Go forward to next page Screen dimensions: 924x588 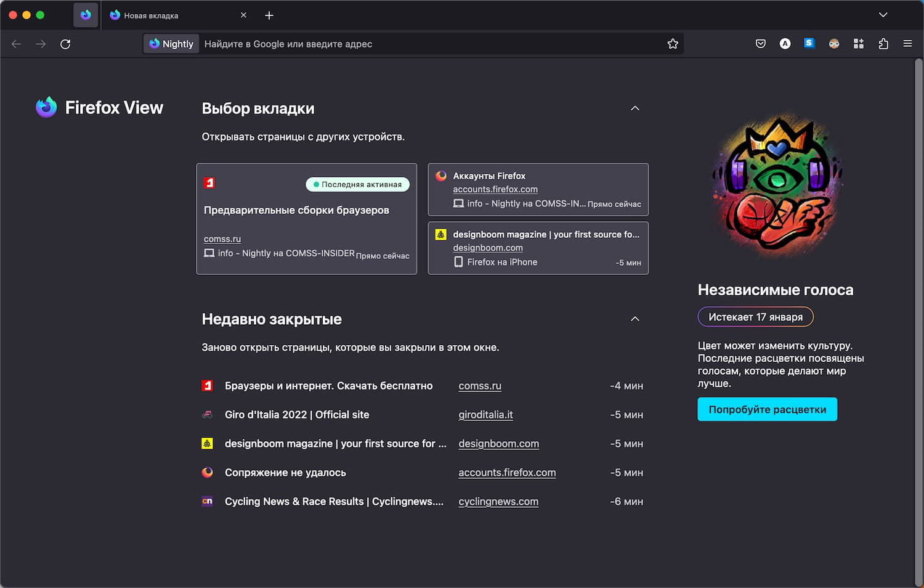[x=41, y=44]
